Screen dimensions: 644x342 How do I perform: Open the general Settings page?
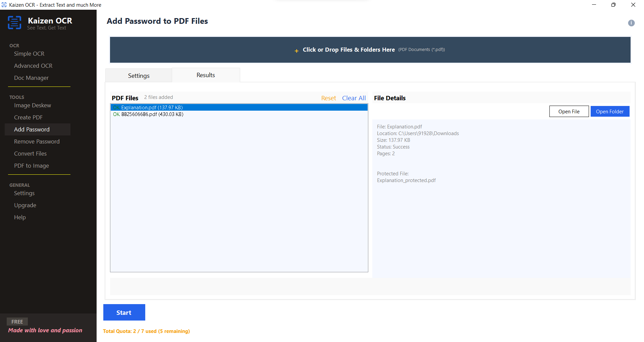(24, 193)
